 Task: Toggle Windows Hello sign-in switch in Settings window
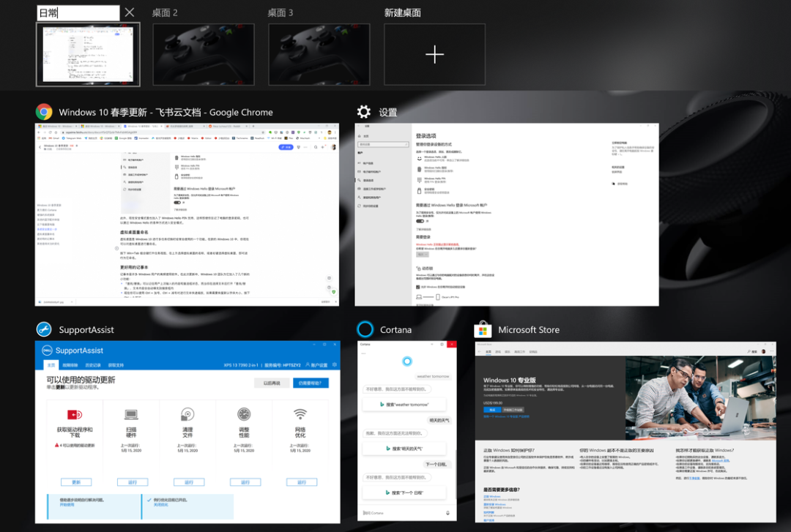tap(420, 221)
